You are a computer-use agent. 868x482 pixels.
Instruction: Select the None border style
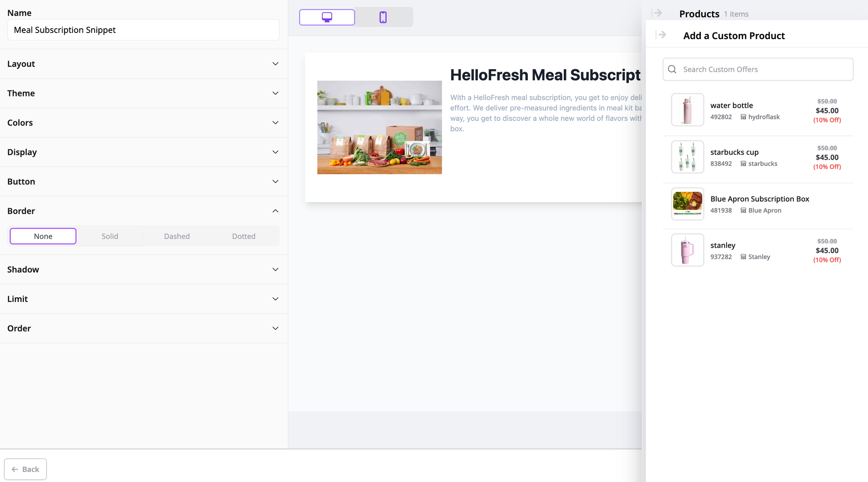point(43,236)
